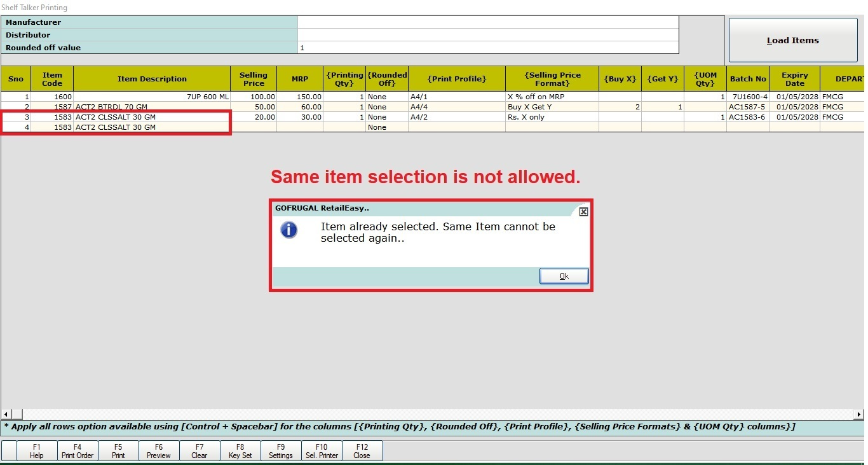Screen dimensions: 868x465
Task: Open Help with the F1 button
Action: click(37, 451)
